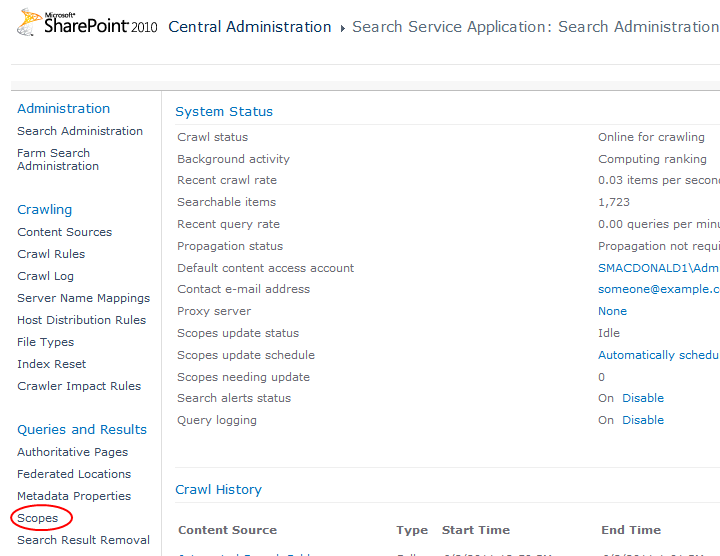This screenshot has width=720, height=556.
Task: Click Search Service Application page title
Action: (x=535, y=27)
